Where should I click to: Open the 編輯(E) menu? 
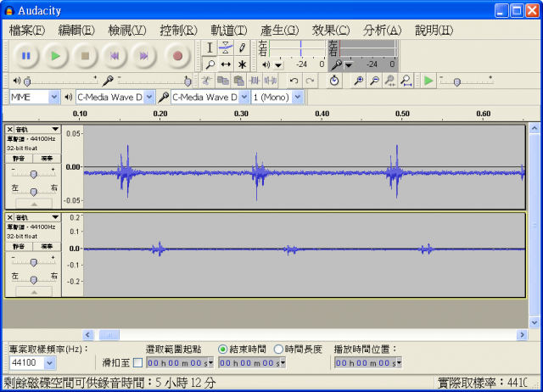click(x=76, y=31)
